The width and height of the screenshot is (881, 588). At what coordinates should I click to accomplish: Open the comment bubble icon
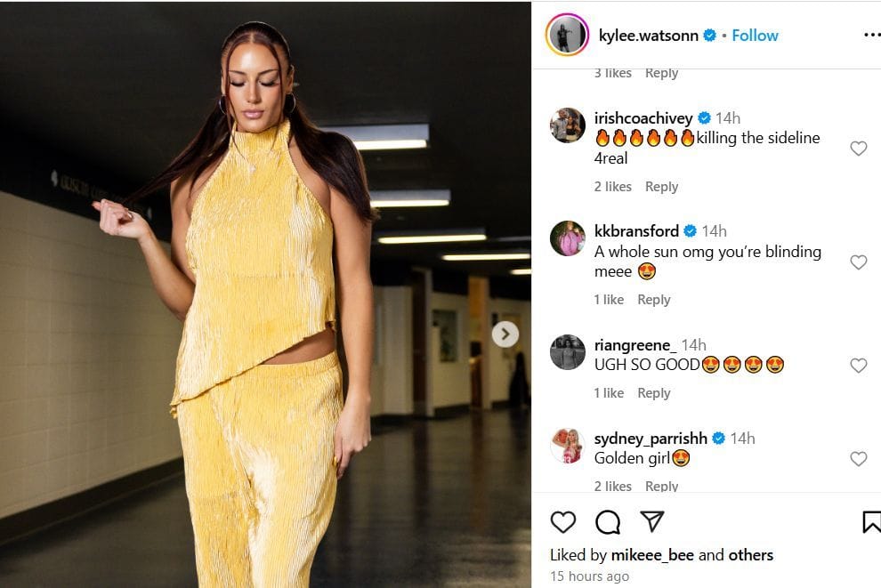click(x=608, y=522)
